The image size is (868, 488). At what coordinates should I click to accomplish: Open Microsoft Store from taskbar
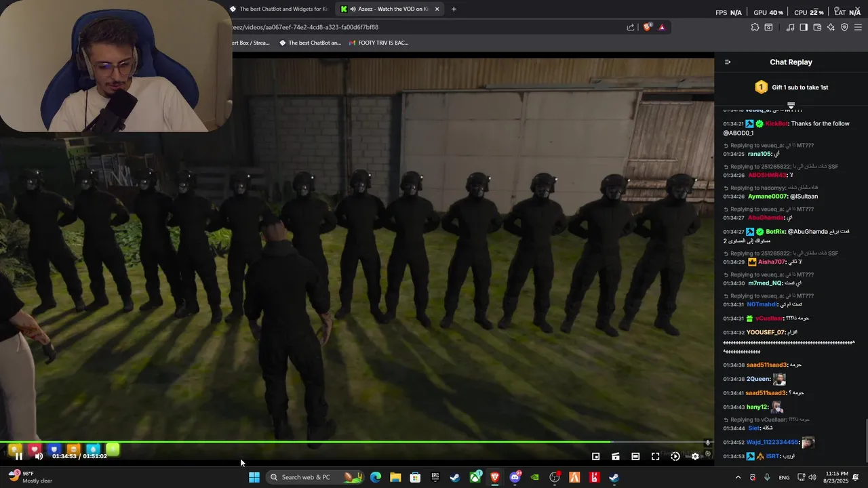point(415,477)
